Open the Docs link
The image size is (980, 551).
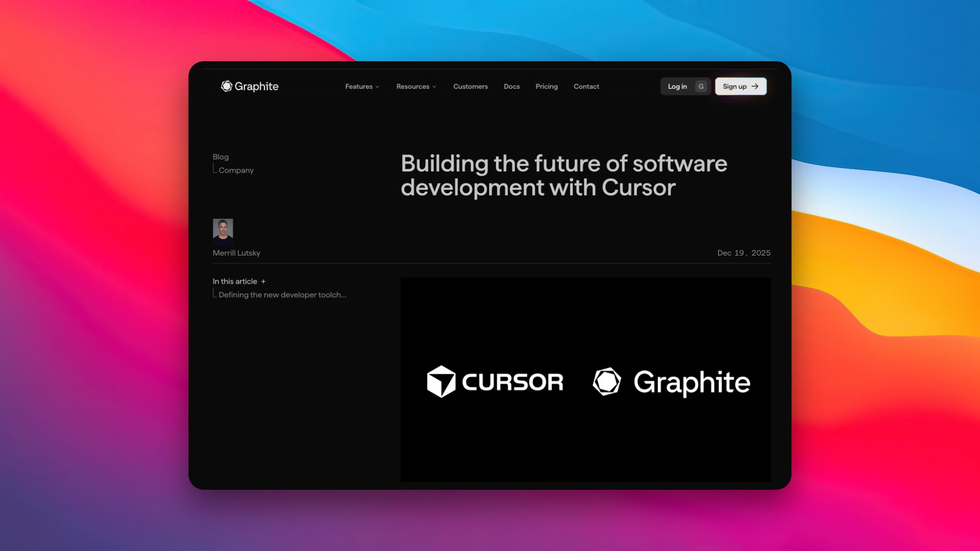coord(511,87)
